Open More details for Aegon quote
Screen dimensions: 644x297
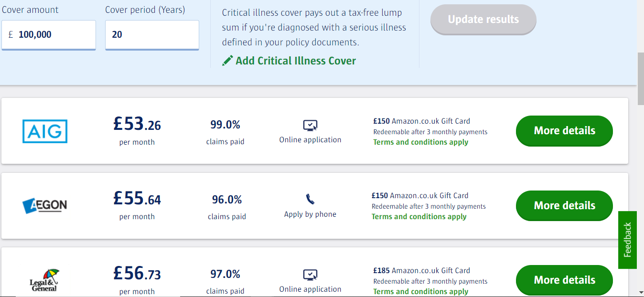pyautogui.click(x=564, y=206)
